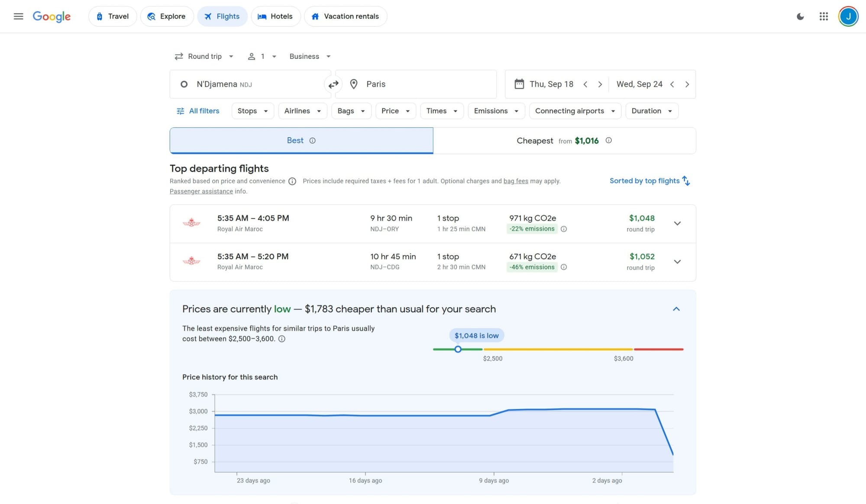Open the Hotels tab
This screenshot has height=504, width=866.
point(275,16)
